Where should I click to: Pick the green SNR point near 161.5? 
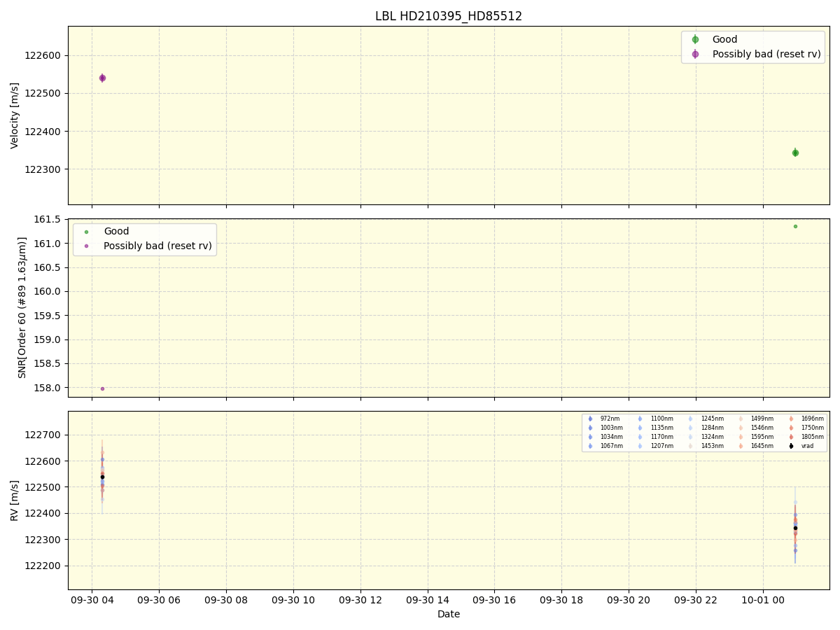pos(795,226)
